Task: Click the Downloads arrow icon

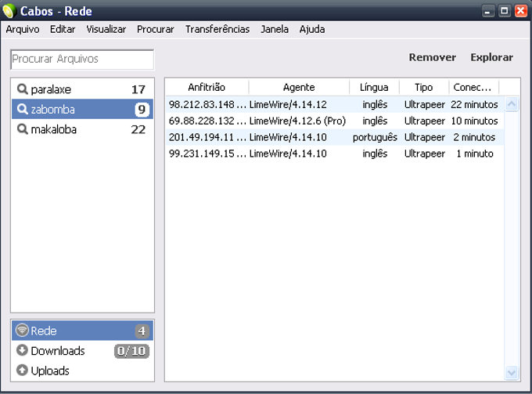Action: 23,350
